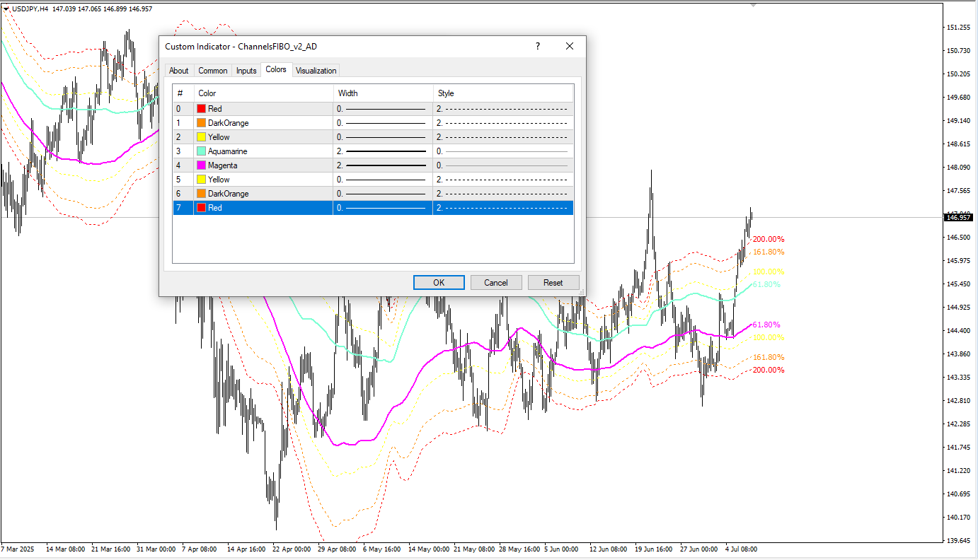Image resolution: width=978 pixels, height=560 pixels.
Task: Open the style selector for Magenta row
Action: (x=502, y=165)
